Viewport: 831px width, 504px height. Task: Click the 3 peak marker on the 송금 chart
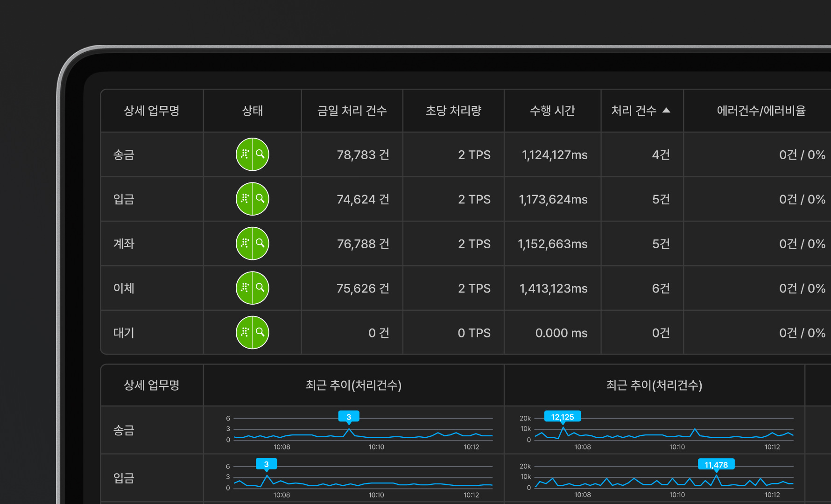coord(349,417)
